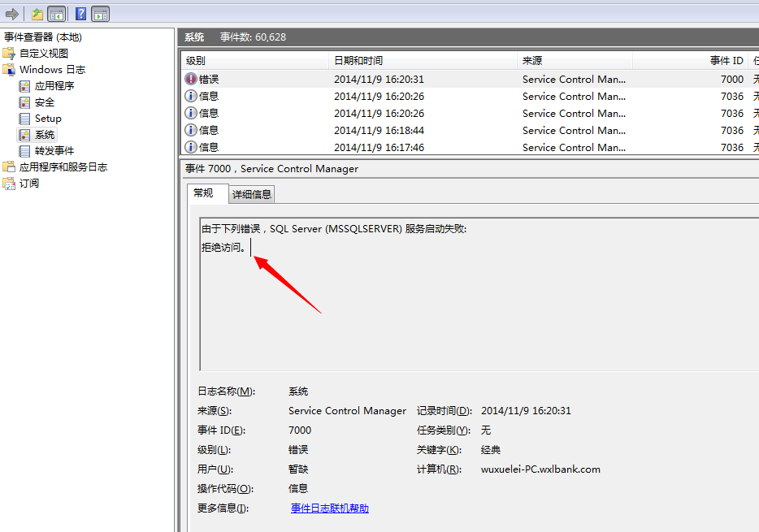Open 自定义视图 folder in the tree

pos(44,54)
